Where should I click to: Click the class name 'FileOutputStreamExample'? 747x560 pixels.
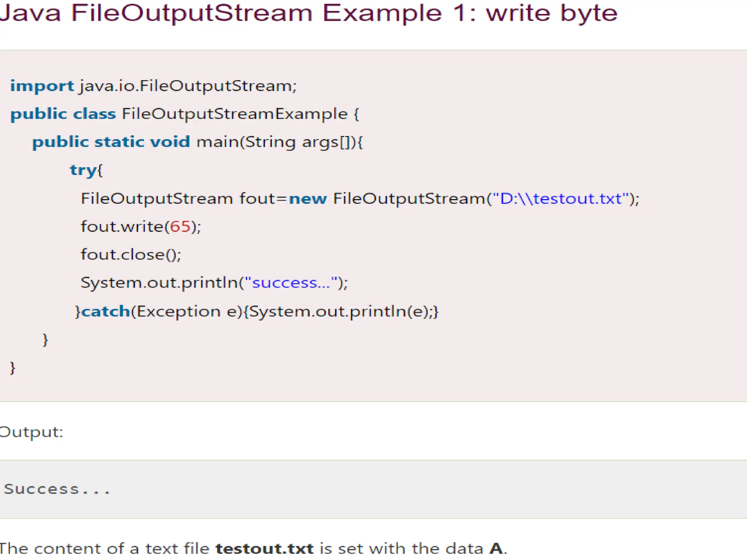[235, 114]
